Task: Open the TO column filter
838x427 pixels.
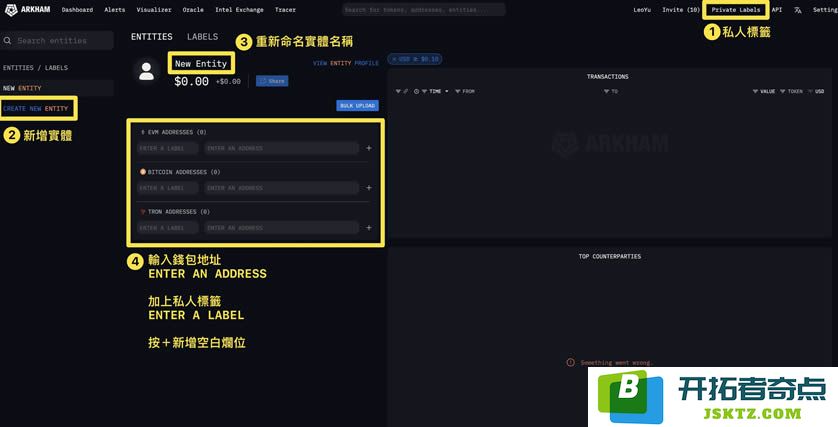Action: [607, 91]
